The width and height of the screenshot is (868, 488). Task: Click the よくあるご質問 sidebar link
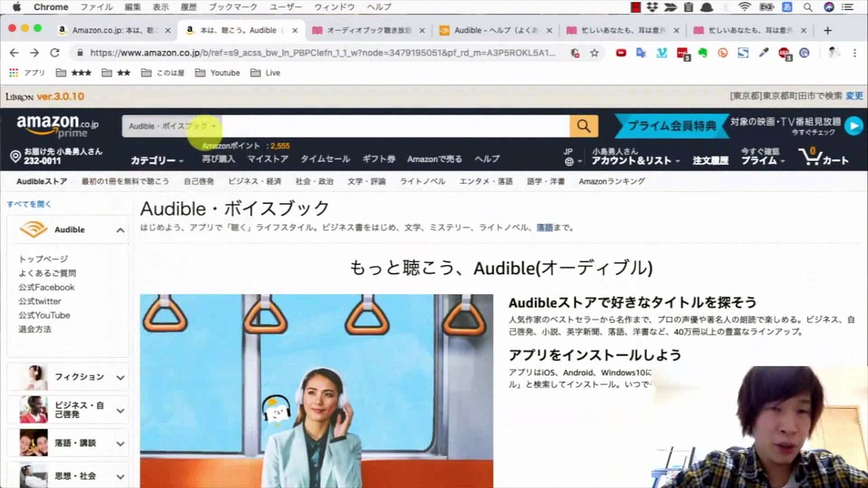point(47,273)
